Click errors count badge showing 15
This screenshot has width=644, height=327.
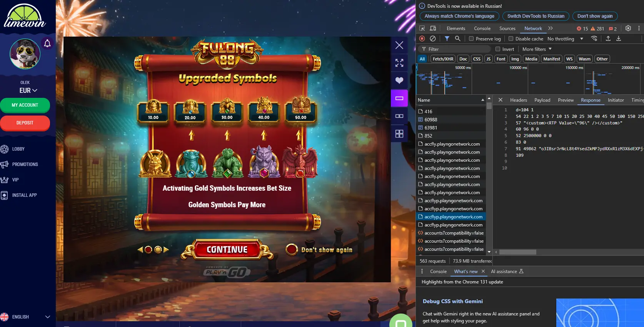[582, 29]
